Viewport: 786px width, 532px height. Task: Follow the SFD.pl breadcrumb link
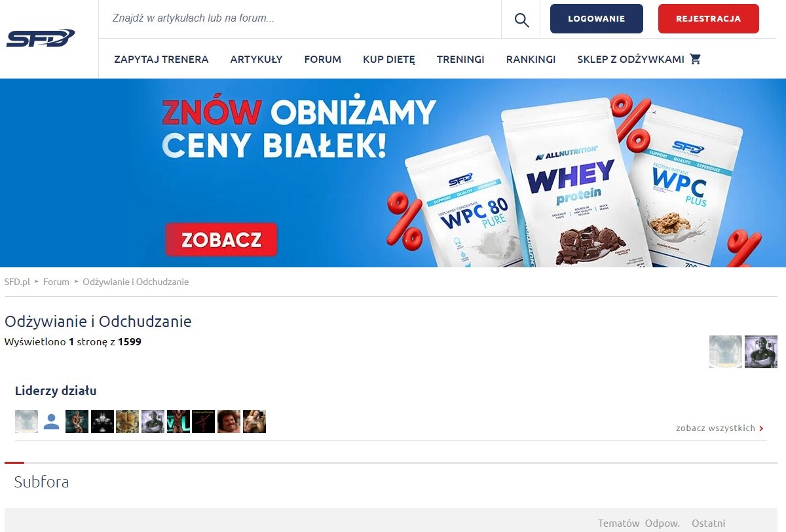18,282
